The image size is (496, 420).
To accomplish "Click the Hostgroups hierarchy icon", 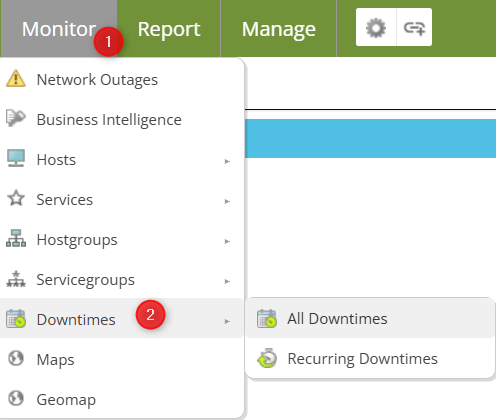I will point(16,238).
